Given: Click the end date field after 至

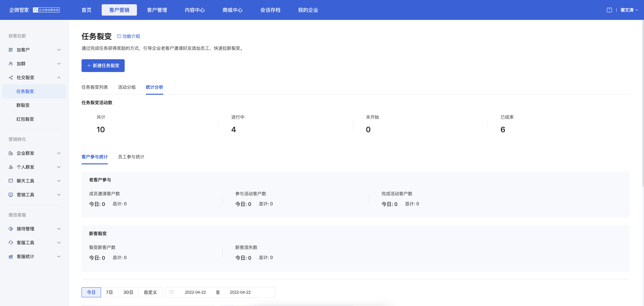Looking at the screenshot, I should pos(240,292).
